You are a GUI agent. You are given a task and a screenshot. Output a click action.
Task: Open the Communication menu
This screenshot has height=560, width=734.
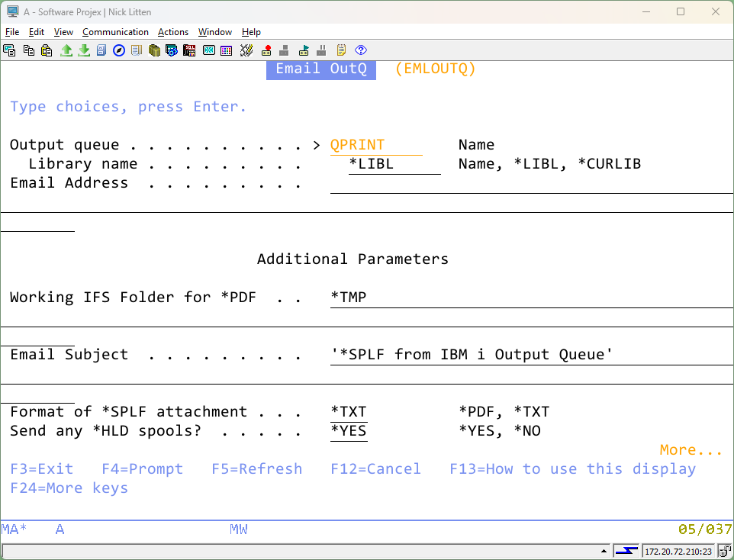(x=115, y=32)
